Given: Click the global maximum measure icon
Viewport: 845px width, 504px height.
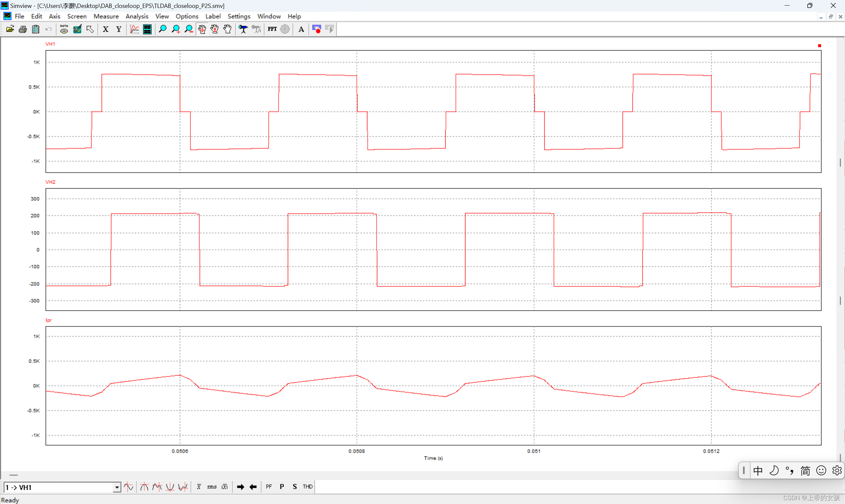Looking at the screenshot, I should 144,487.
